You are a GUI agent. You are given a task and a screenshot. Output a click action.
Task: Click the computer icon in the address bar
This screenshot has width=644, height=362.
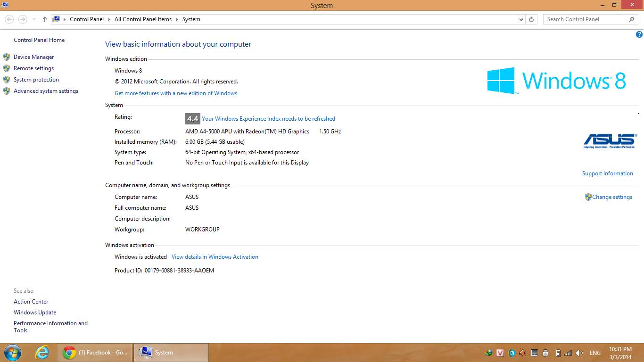56,19
